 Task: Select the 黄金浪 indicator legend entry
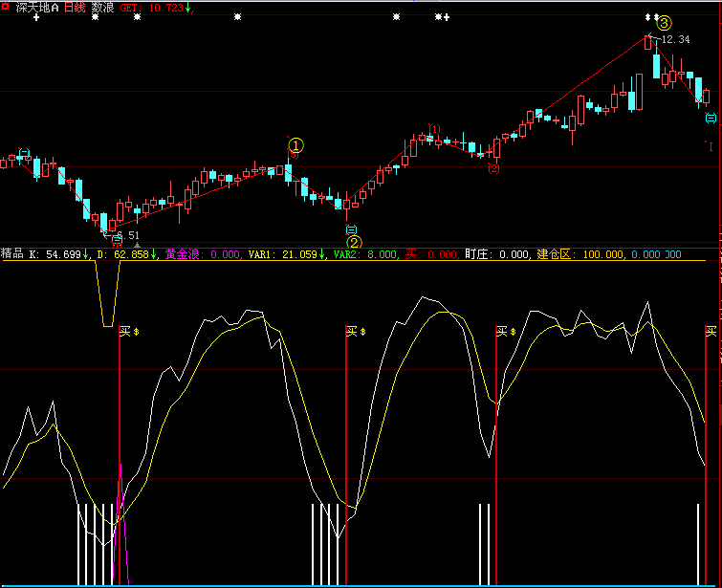click(x=182, y=254)
